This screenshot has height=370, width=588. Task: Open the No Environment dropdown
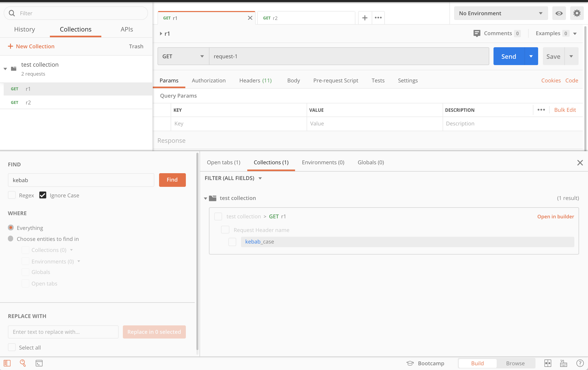[500, 13]
